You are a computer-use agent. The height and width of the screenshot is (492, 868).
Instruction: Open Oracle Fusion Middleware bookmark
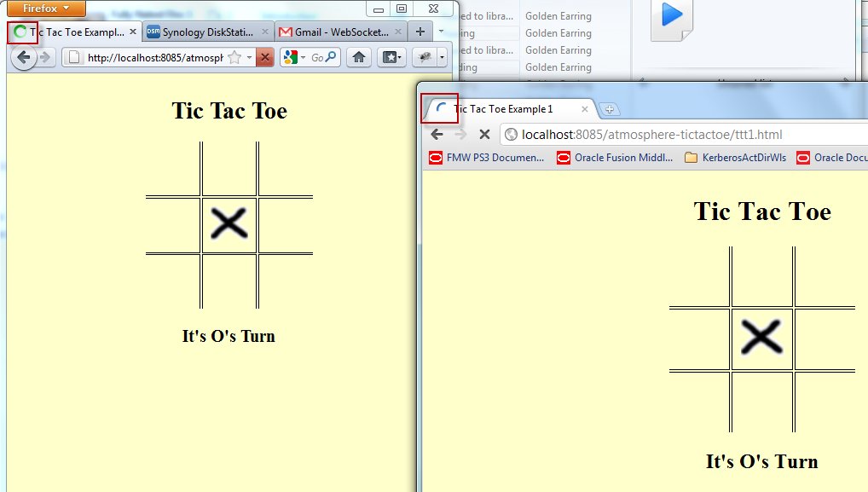click(x=616, y=158)
